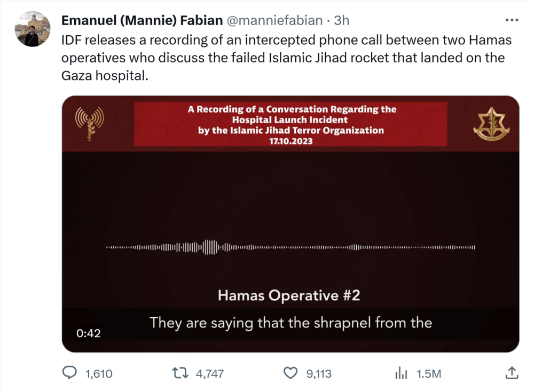The image size is (534, 392).
Task: Click the antenna signal logo in the video
Action: coord(90,123)
